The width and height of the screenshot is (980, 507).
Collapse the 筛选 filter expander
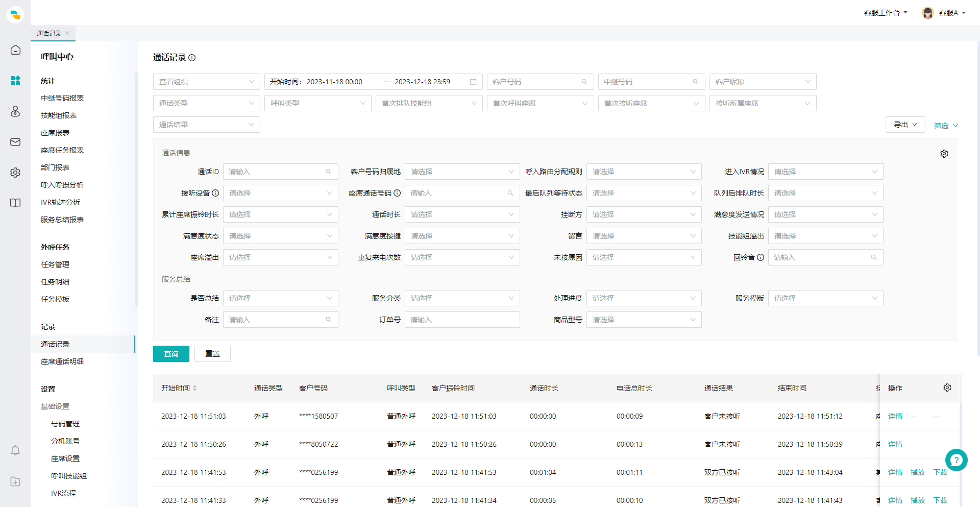pos(946,126)
